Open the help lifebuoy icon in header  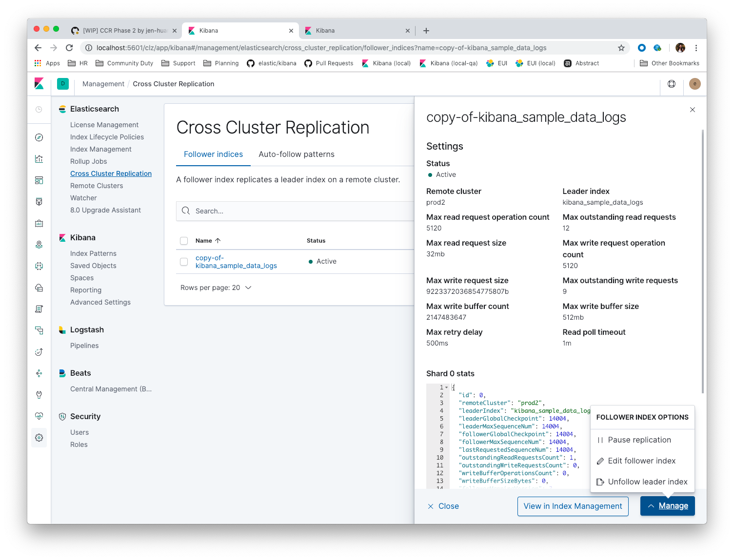672,84
